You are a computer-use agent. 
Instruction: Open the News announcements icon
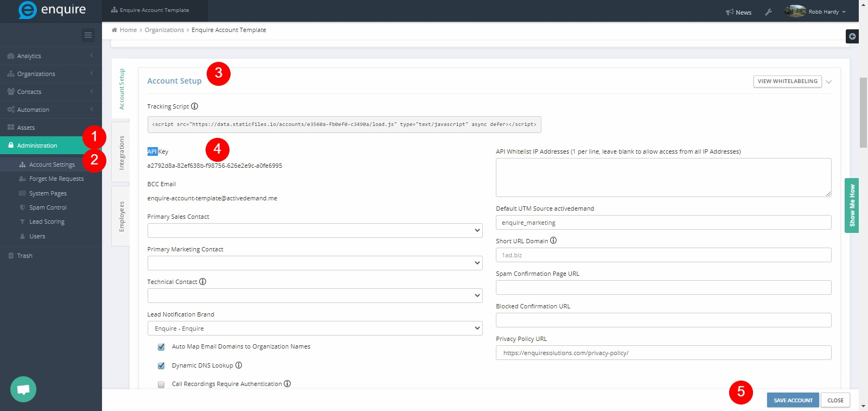tap(730, 12)
